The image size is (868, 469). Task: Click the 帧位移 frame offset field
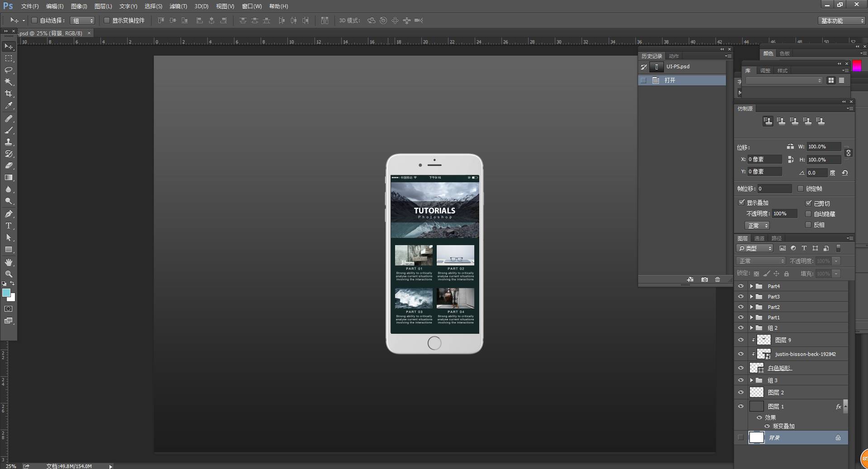coord(774,189)
